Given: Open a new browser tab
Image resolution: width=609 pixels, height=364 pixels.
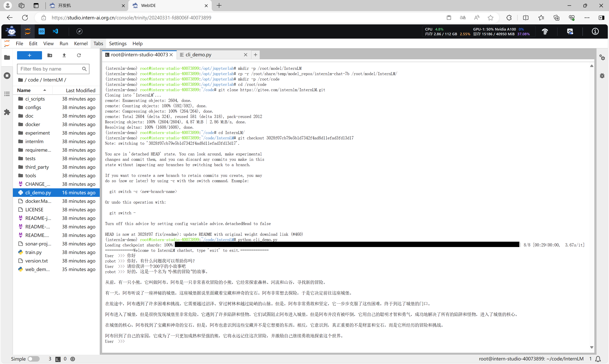Looking at the screenshot, I should 219,5.
